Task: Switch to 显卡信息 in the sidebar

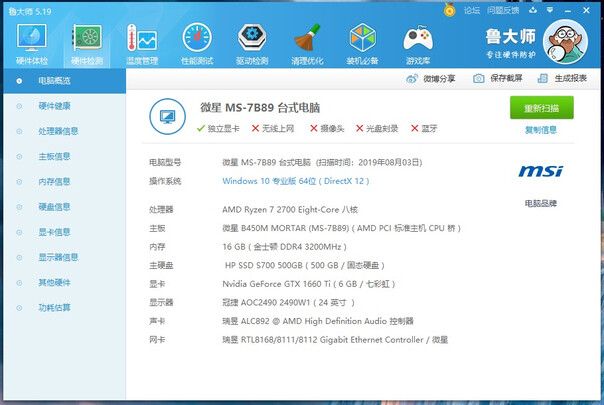Action: click(54, 232)
